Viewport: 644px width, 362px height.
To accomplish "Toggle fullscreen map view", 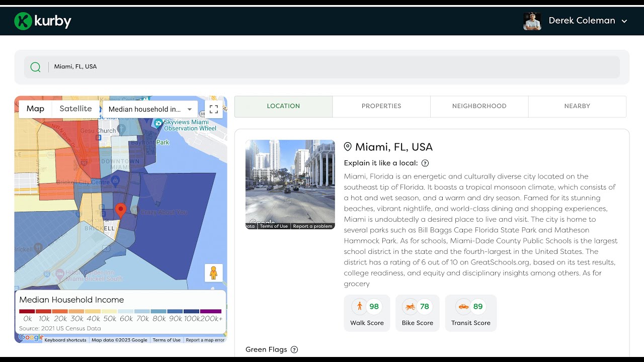I will (x=213, y=109).
